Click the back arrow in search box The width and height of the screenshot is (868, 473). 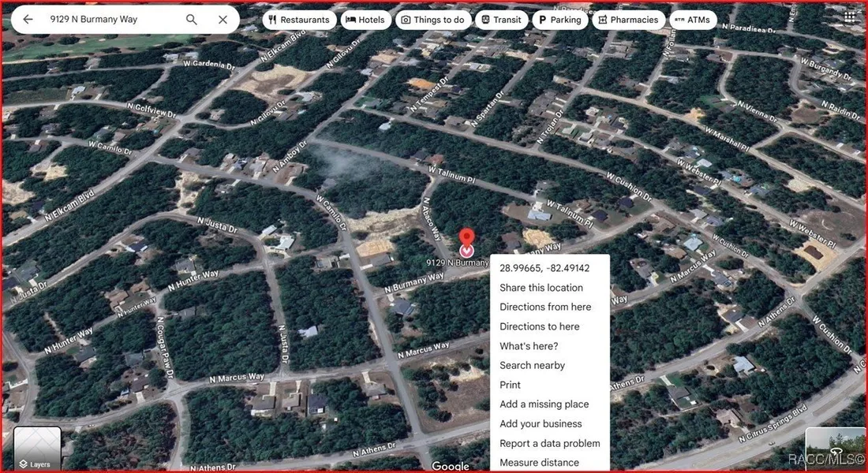coord(28,20)
